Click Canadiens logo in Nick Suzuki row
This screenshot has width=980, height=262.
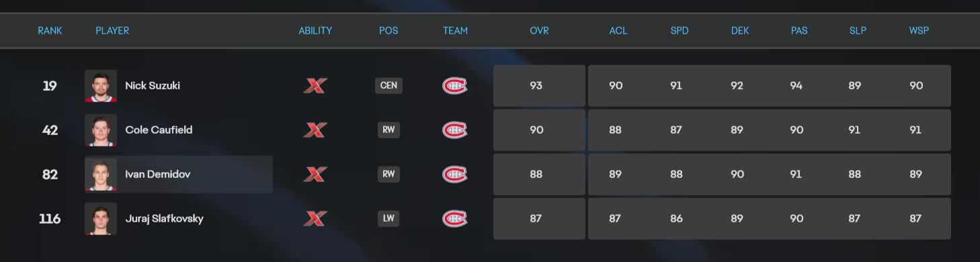click(x=455, y=85)
